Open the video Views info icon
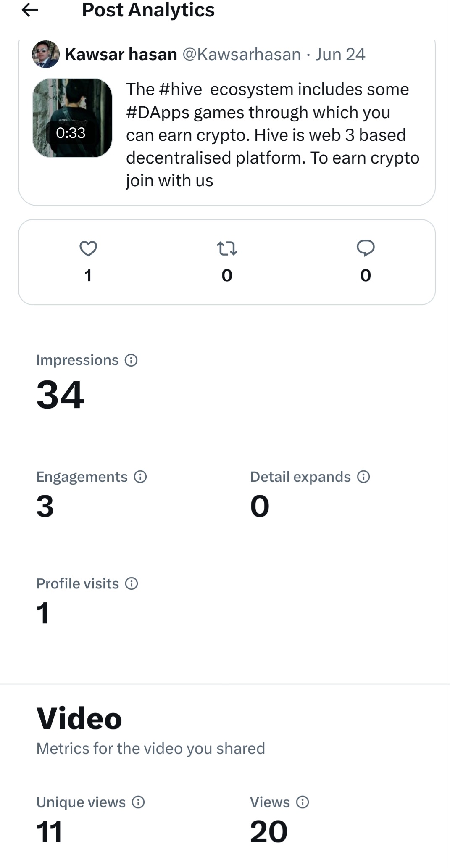This screenshot has width=450, height=868. click(x=303, y=802)
